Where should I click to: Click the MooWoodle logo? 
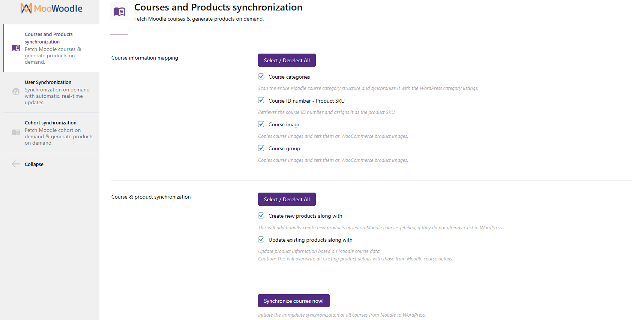(51, 8)
